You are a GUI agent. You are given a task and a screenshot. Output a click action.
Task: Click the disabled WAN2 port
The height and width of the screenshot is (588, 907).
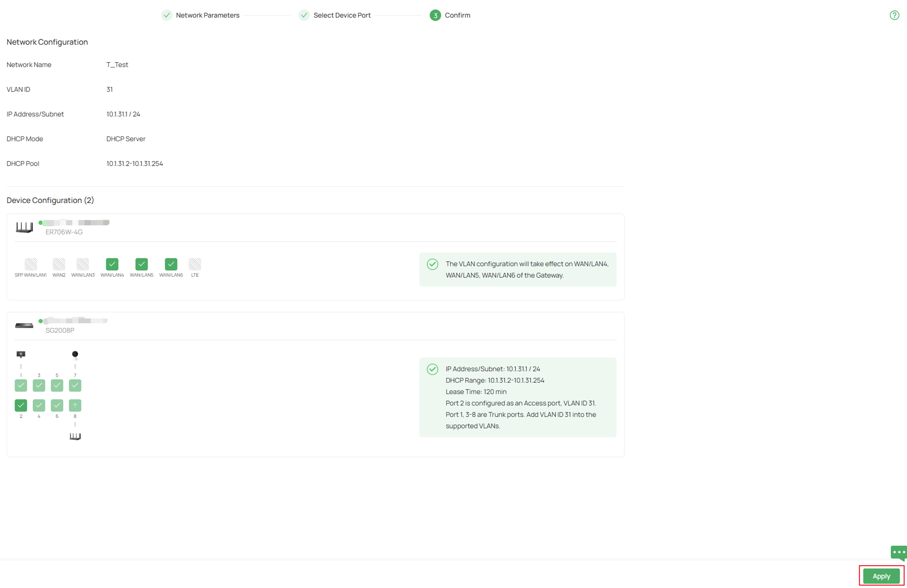pos(59,264)
